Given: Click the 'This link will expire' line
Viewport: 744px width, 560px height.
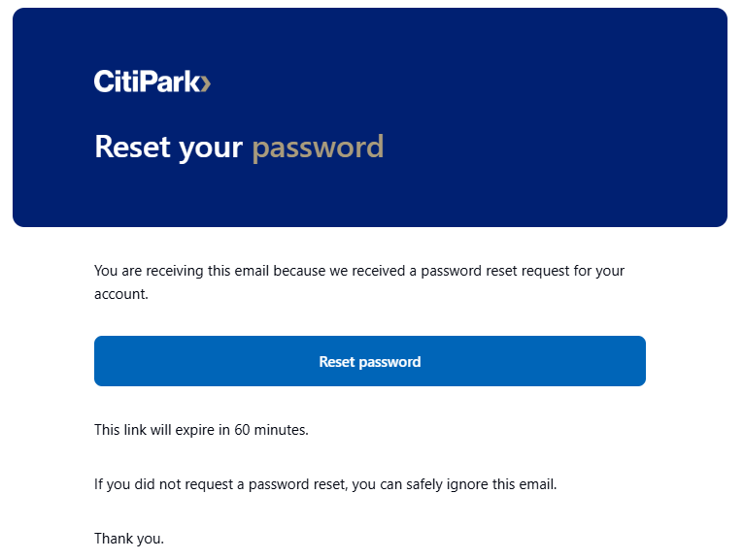Looking at the screenshot, I should coord(201,430).
